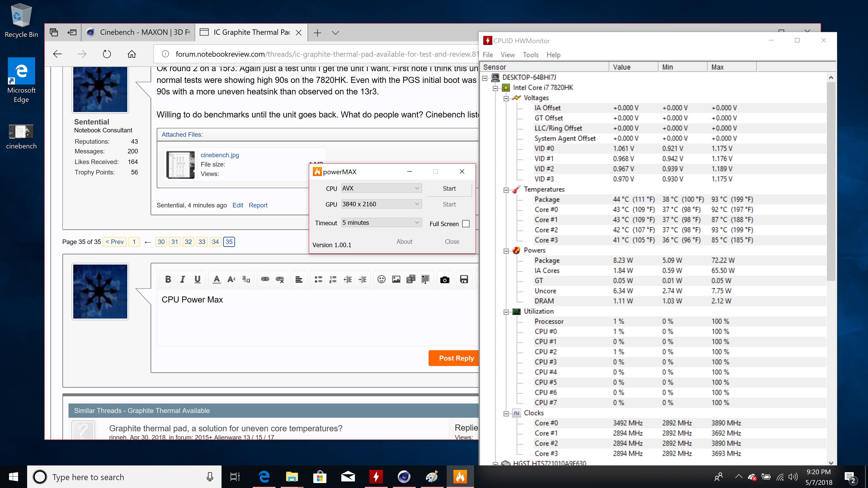Open the File menu in HWMonitor
This screenshot has width=868, height=488.
[488, 54]
